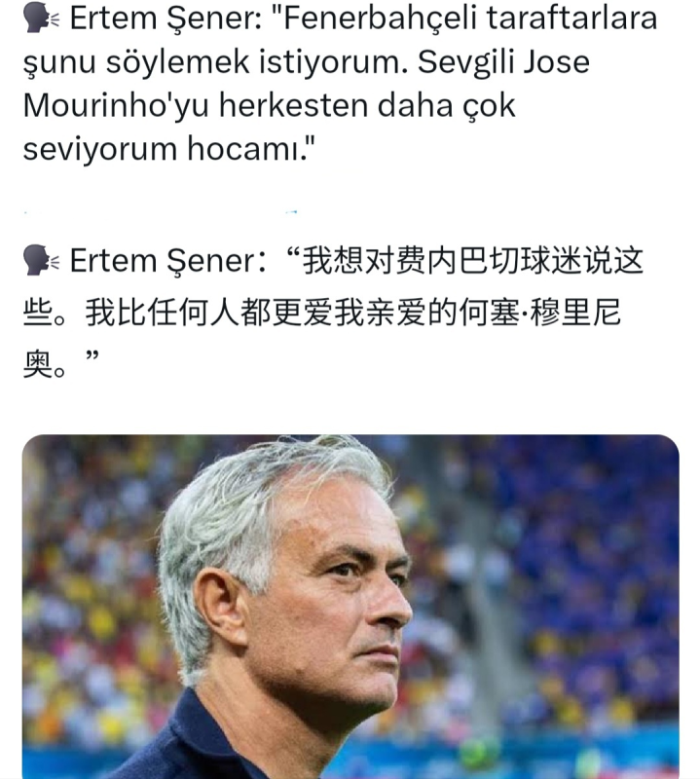
Task: Click the tiny blue mark between the text blocks
Action: coord(291,210)
